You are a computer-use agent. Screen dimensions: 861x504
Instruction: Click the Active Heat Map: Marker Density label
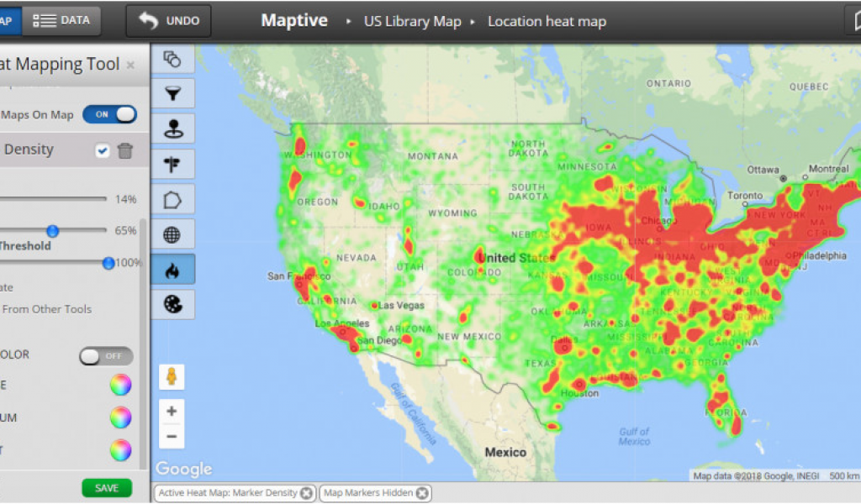tap(228, 493)
